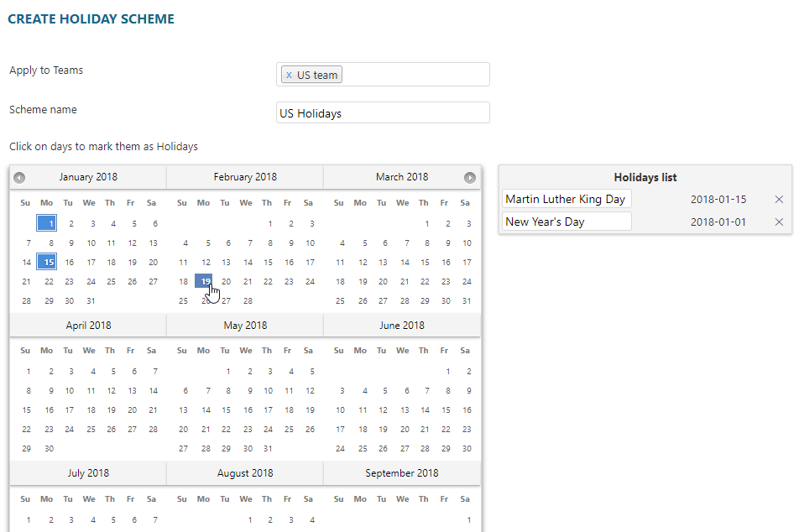Click the July 2018 section header

(88, 472)
